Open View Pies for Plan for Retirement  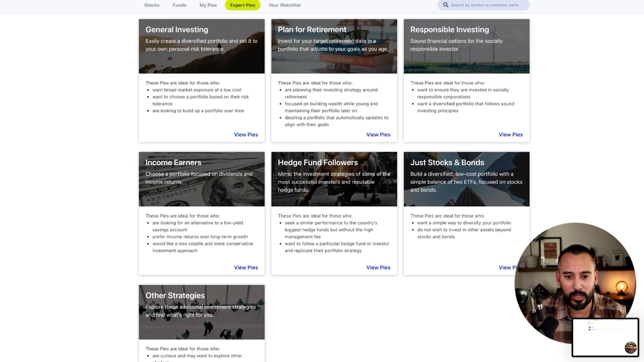[x=378, y=135]
